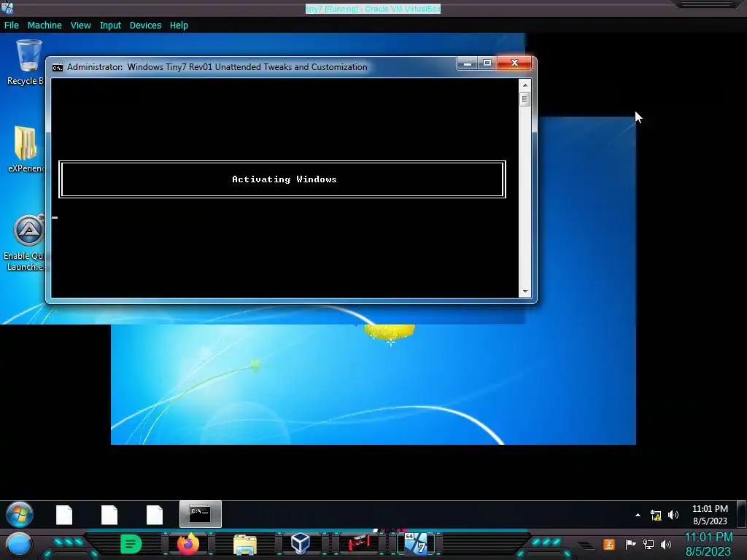Click the guest clock showing 11:01 PM
747x560 pixels.
pyautogui.click(x=710, y=515)
